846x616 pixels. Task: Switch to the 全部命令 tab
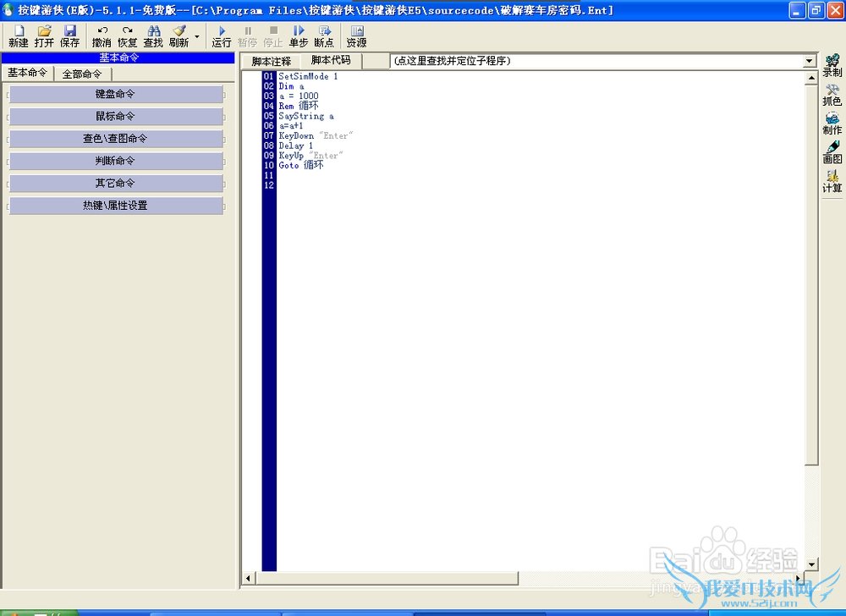[82, 74]
